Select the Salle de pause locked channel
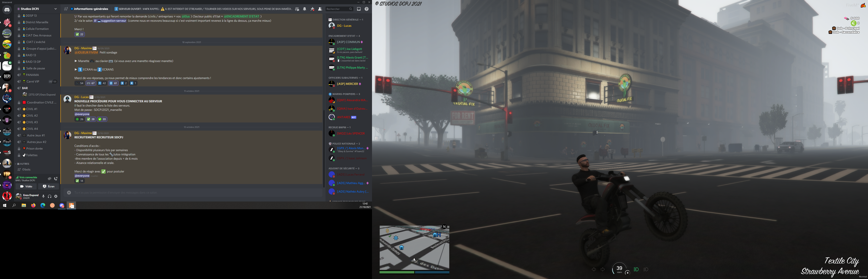Screen dimensions: 868x279 [37, 68]
